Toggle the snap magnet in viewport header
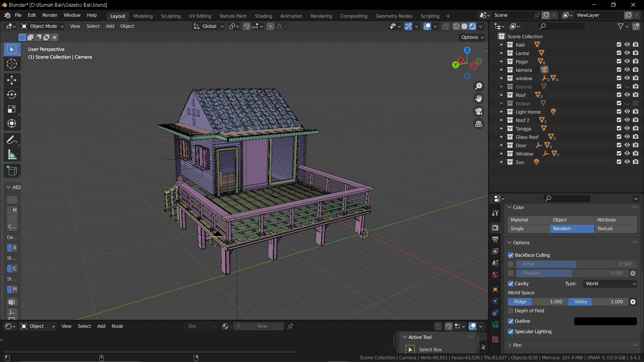The width and height of the screenshot is (644, 362). pos(247,26)
